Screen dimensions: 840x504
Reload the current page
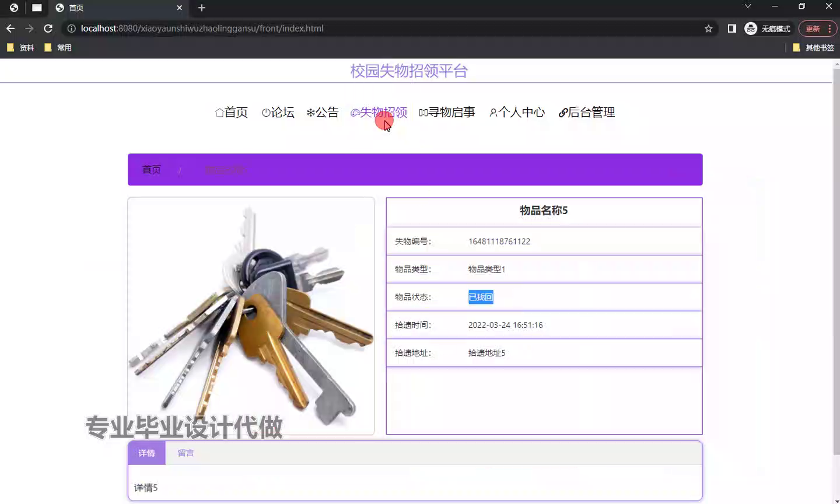(48, 29)
